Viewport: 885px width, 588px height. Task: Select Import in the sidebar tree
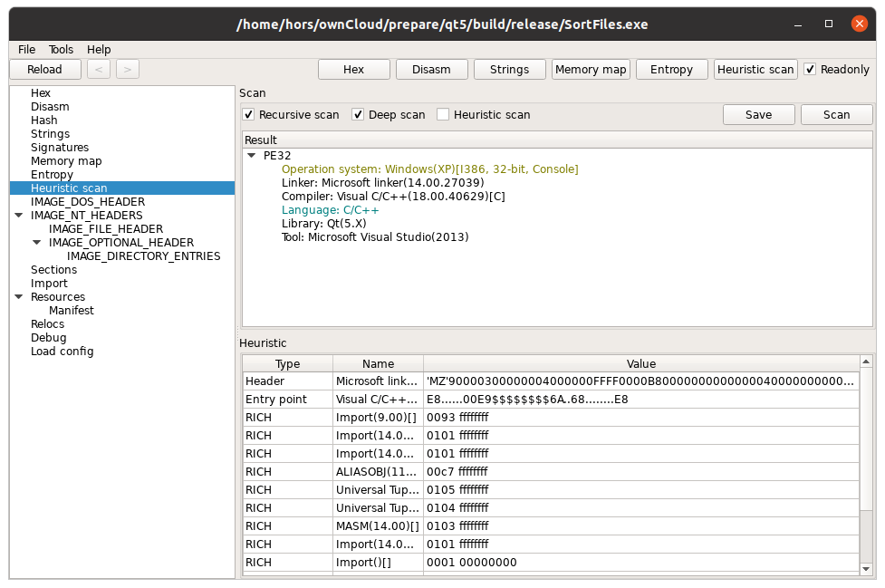49,284
